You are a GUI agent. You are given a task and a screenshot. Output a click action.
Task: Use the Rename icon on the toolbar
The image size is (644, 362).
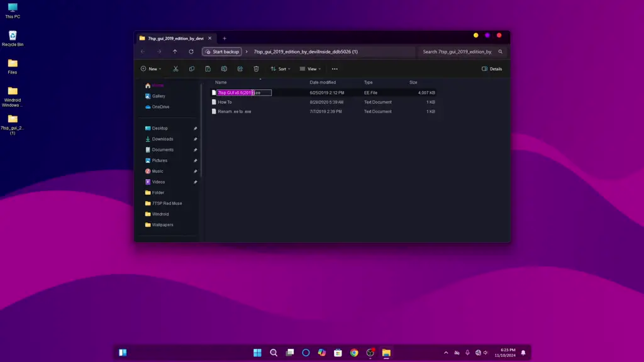224,69
